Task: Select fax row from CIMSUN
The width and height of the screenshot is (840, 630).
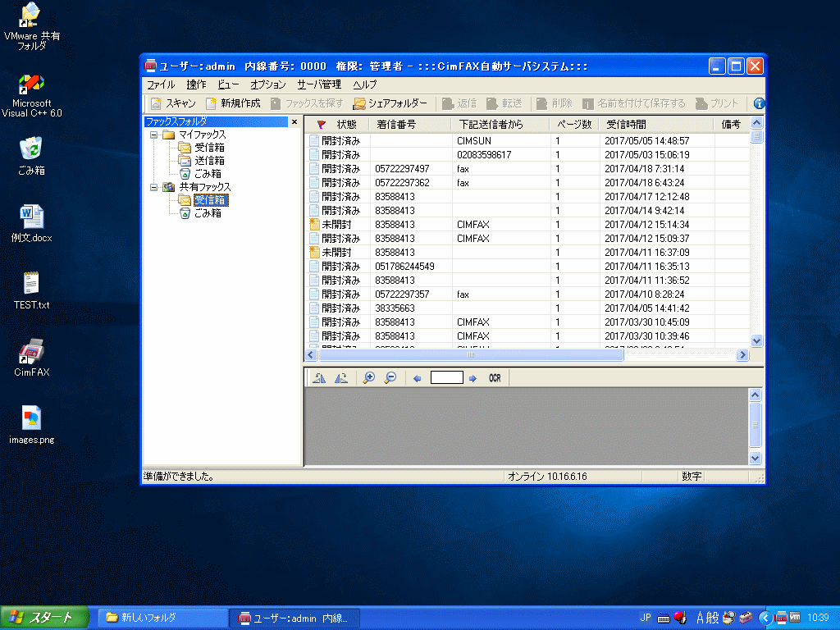Action: tap(527, 141)
